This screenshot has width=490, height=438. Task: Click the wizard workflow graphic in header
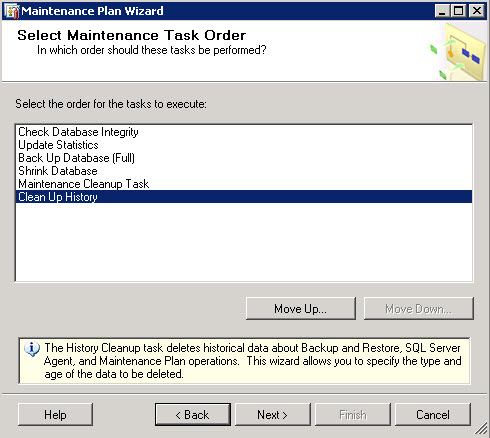tap(458, 52)
